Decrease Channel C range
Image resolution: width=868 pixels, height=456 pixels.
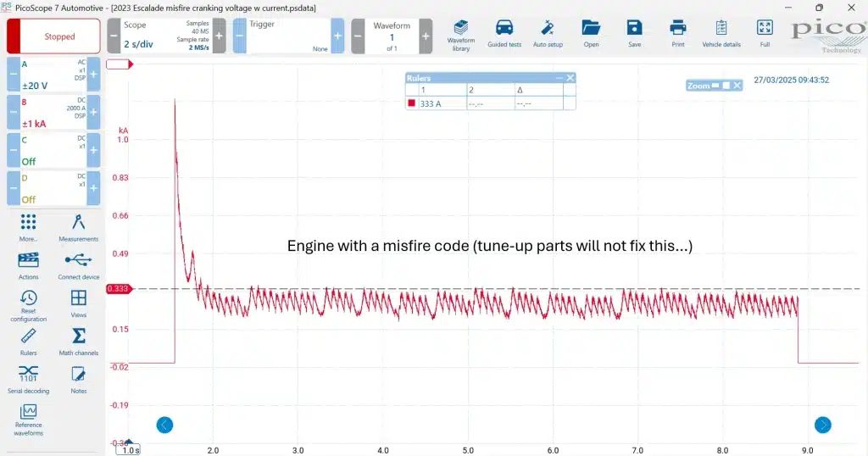coord(14,150)
